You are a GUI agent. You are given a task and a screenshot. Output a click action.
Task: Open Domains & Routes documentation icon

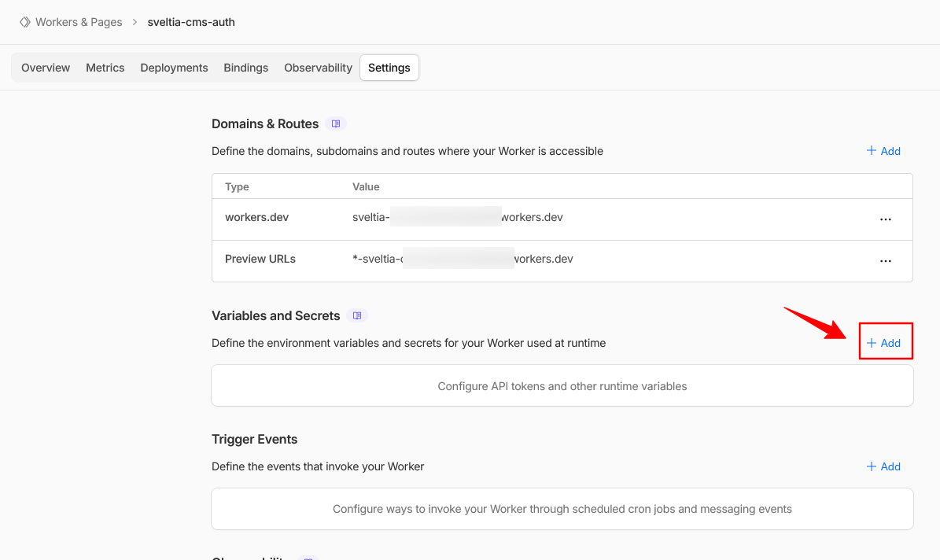(336, 123)
